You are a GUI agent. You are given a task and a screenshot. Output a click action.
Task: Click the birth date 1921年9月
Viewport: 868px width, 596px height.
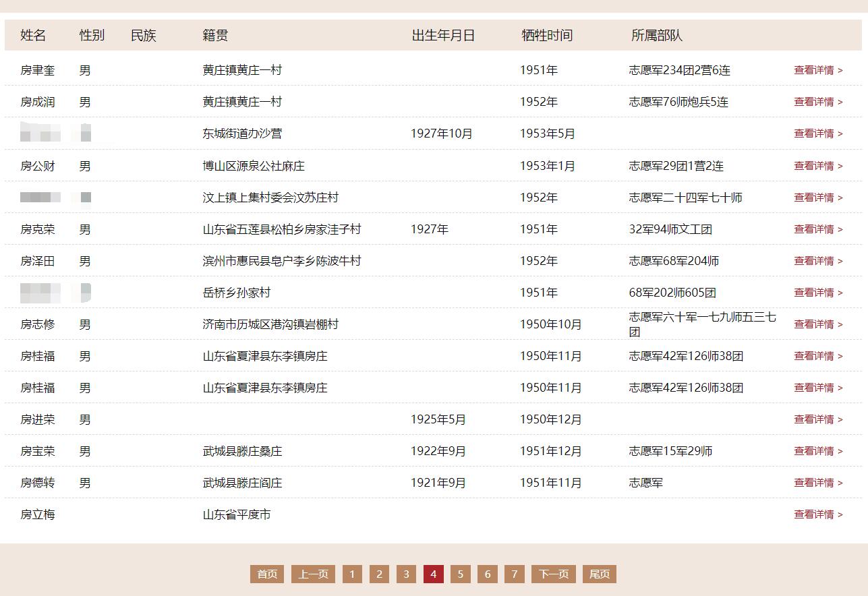pos(438,483)
